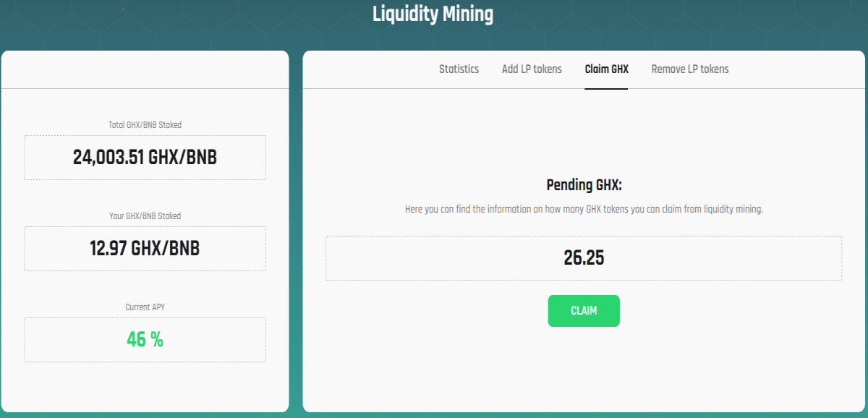The width and height of the screenshot is (868, 418).
Task: Click the 24,003.51 GHX/BNB total staked value
Action: [145, 158]
